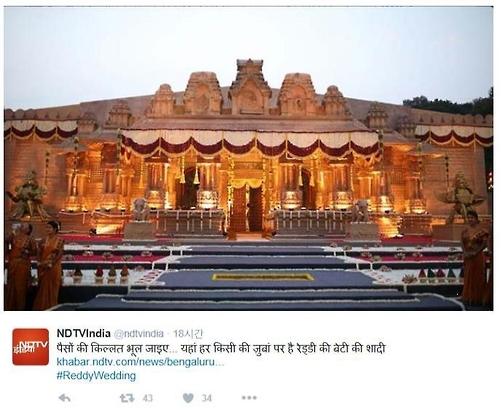Browse the #ReddyWedding hashtag
The image size is (500, 413).
[96, 376]
